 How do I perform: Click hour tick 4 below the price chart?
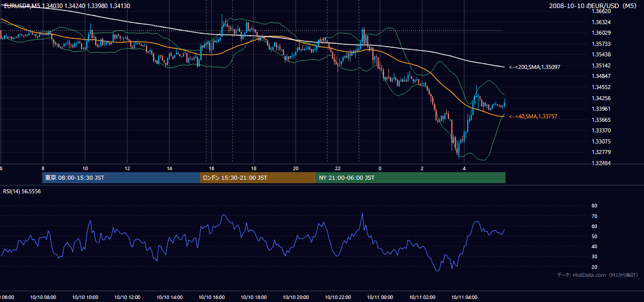click(464, 168)
